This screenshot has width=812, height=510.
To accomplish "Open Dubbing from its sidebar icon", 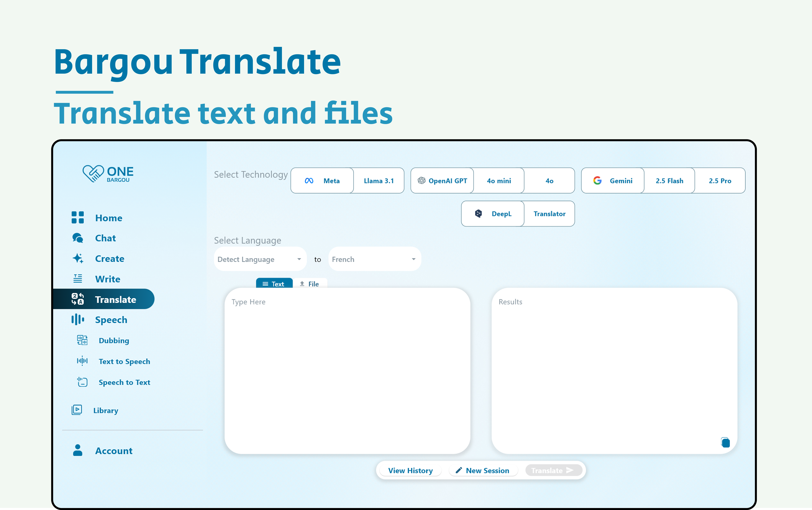I will [82, 340].
